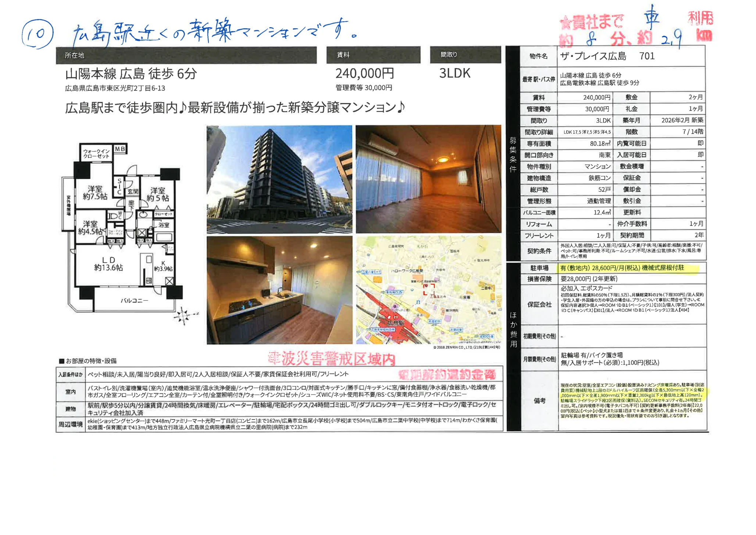Image resolution: width=756 pixels, height=535 pixels.
Task: Click LD 約13.6帖 in the floor plan
Action: coord(108,264)
